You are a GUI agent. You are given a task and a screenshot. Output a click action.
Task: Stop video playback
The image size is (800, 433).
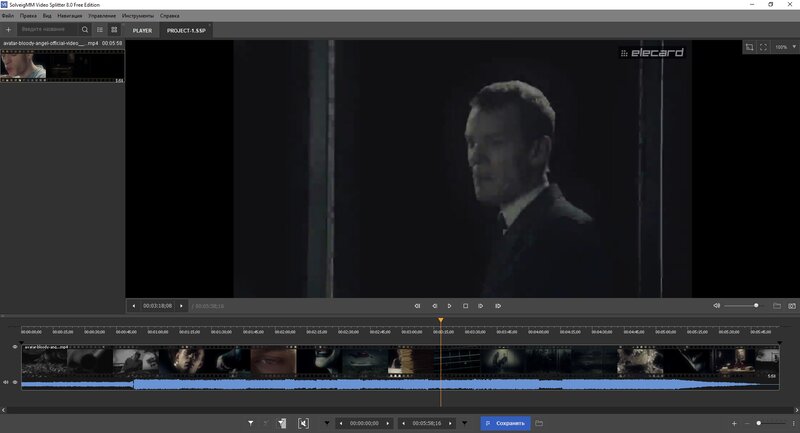click(x=465, y=306)
